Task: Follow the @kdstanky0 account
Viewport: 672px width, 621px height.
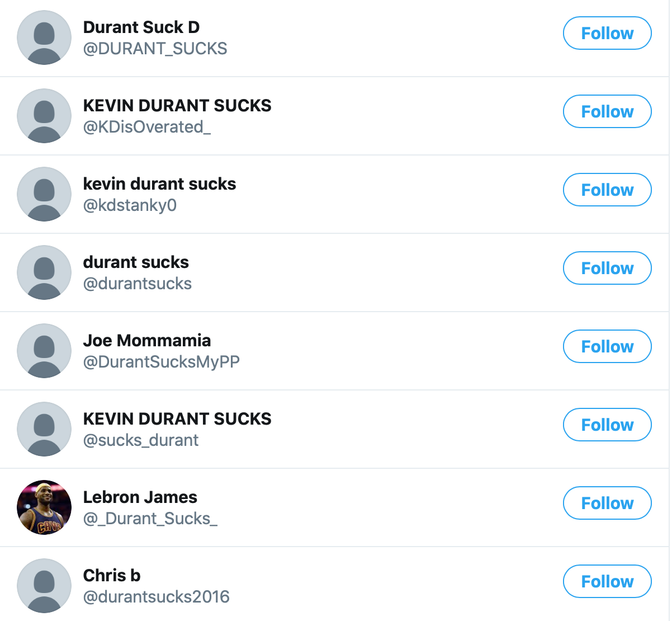Action: (607, 190)
